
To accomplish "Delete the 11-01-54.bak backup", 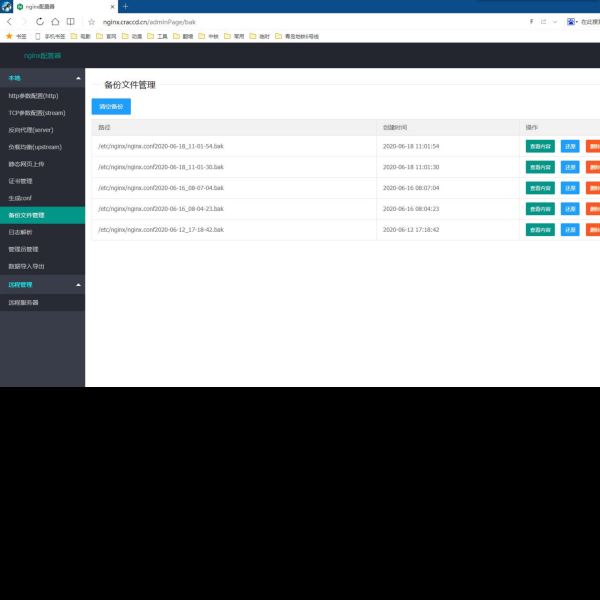I will pos(593,146).
